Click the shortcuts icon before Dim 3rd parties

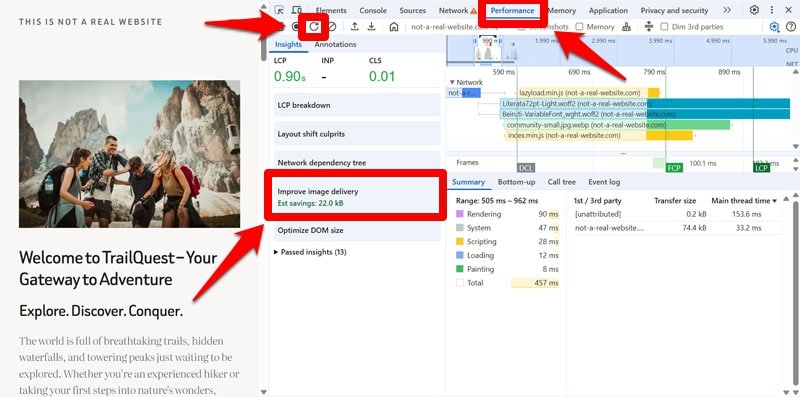(x=648, y=27)
